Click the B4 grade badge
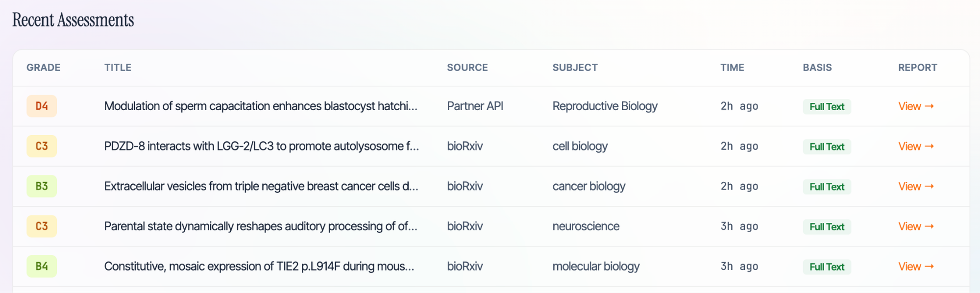This screenshot has height=293, width=980. point(42,267)
